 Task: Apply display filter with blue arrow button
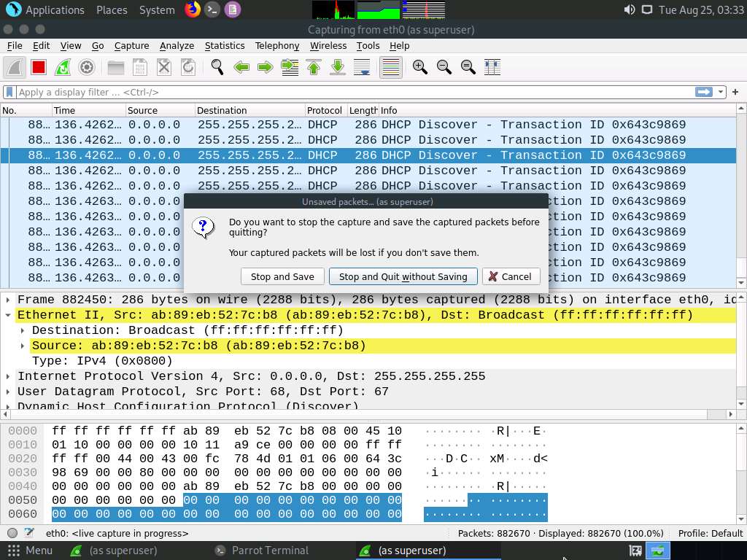(704, 92)
